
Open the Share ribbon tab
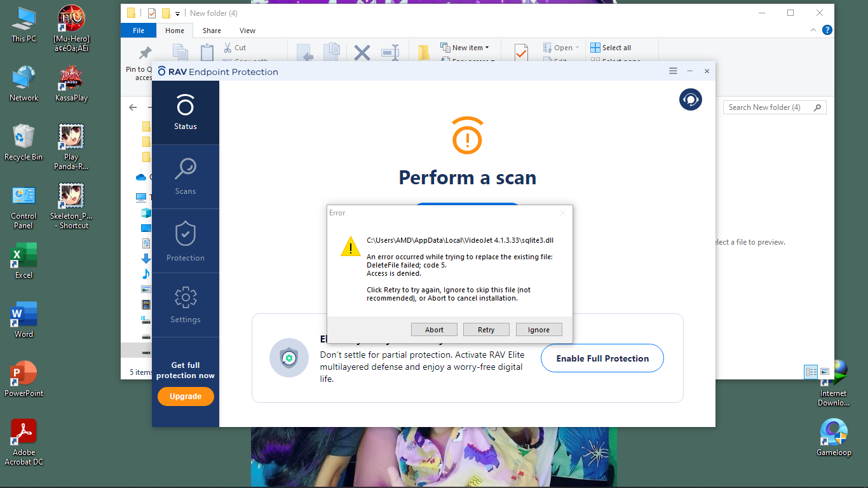point(212,30)
